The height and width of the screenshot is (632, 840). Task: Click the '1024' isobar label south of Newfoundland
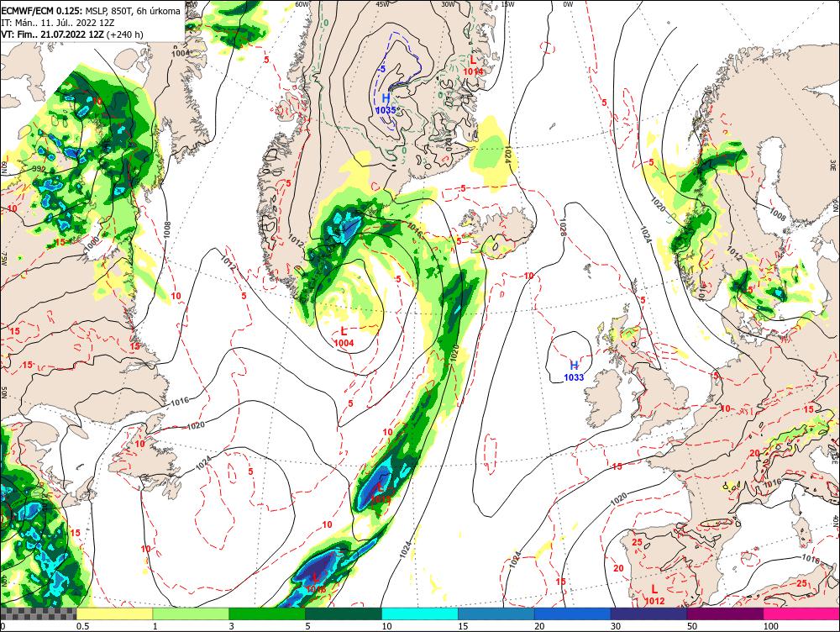[205, 463]
